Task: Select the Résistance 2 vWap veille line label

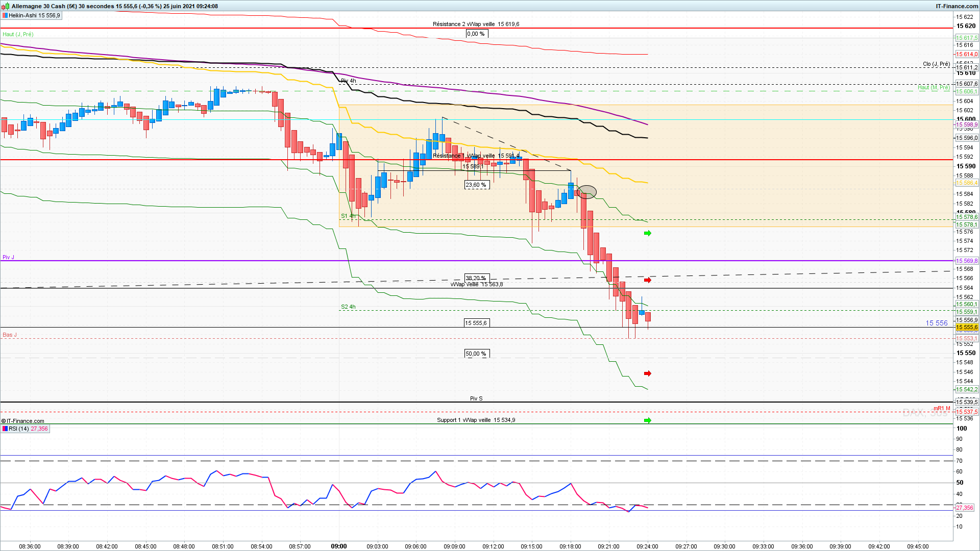Action: (x=476, y=24)
